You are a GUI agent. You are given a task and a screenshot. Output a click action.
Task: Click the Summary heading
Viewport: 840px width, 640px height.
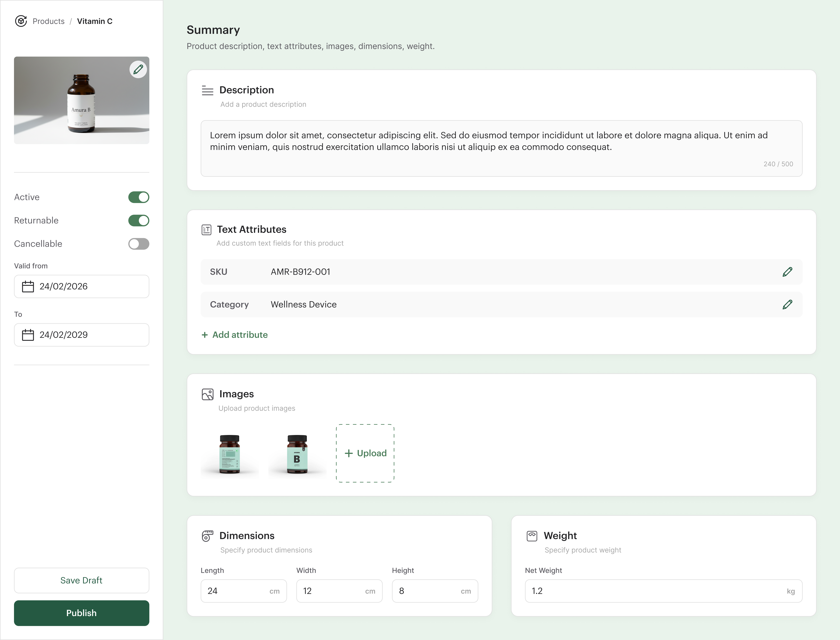click(x=213, y=30)
